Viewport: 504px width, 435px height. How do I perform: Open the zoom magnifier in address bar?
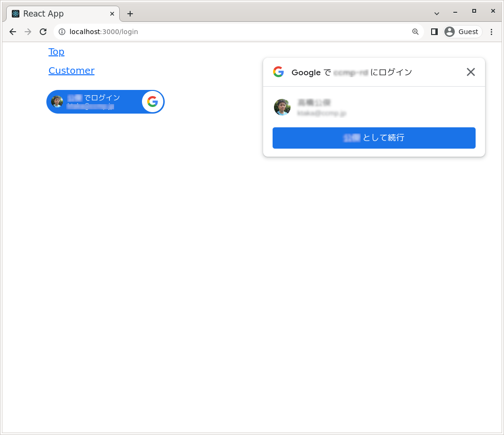pos(416,32)
